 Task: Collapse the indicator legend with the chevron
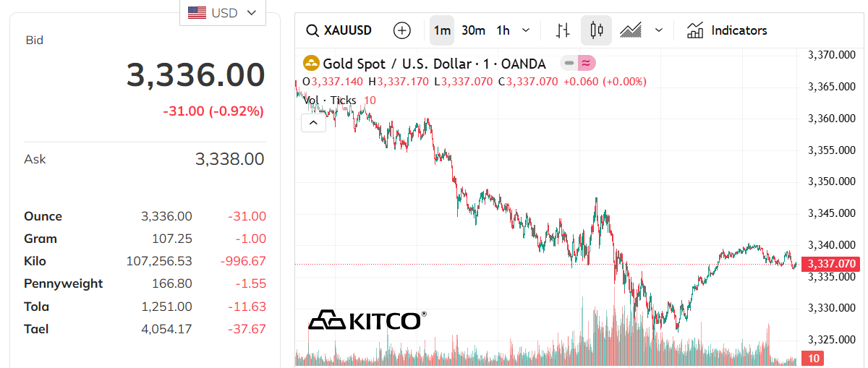(313, 123)
